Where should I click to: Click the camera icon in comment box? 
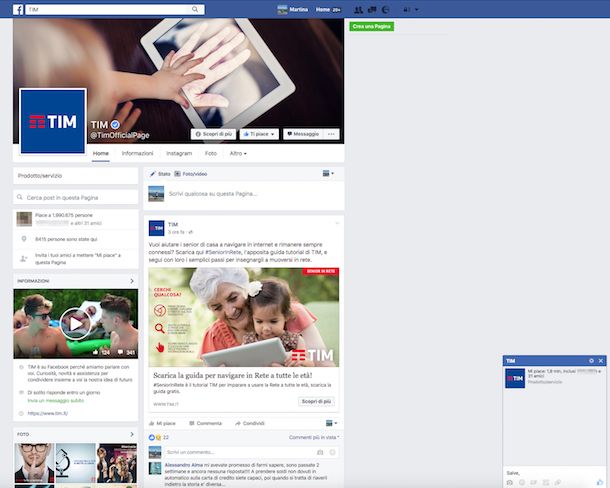(x=320, y=452)
